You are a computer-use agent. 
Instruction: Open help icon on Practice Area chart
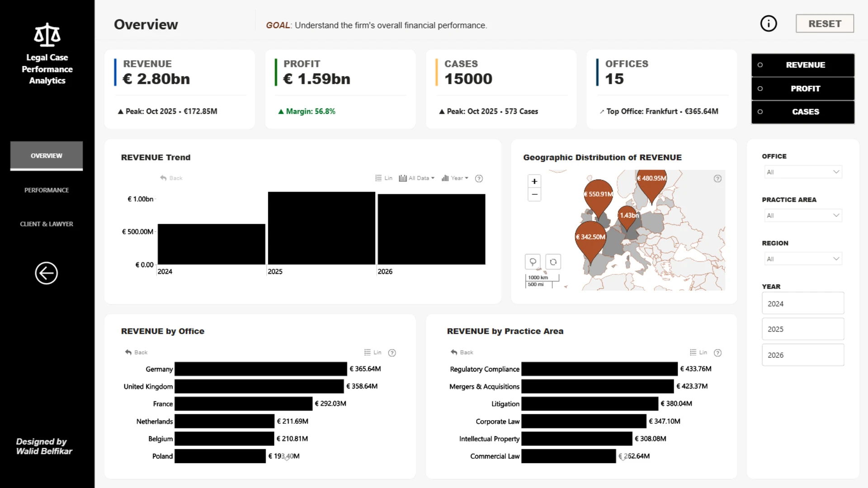point(717,353)
